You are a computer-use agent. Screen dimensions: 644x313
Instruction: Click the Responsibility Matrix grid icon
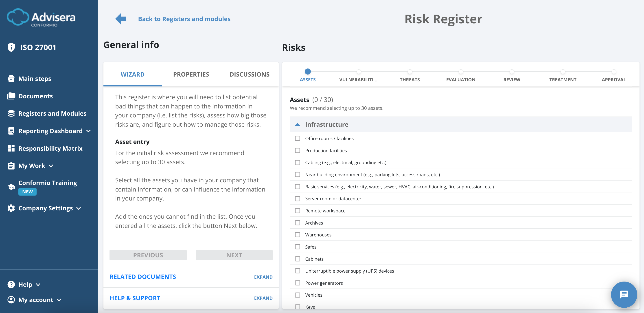[11, 148]
